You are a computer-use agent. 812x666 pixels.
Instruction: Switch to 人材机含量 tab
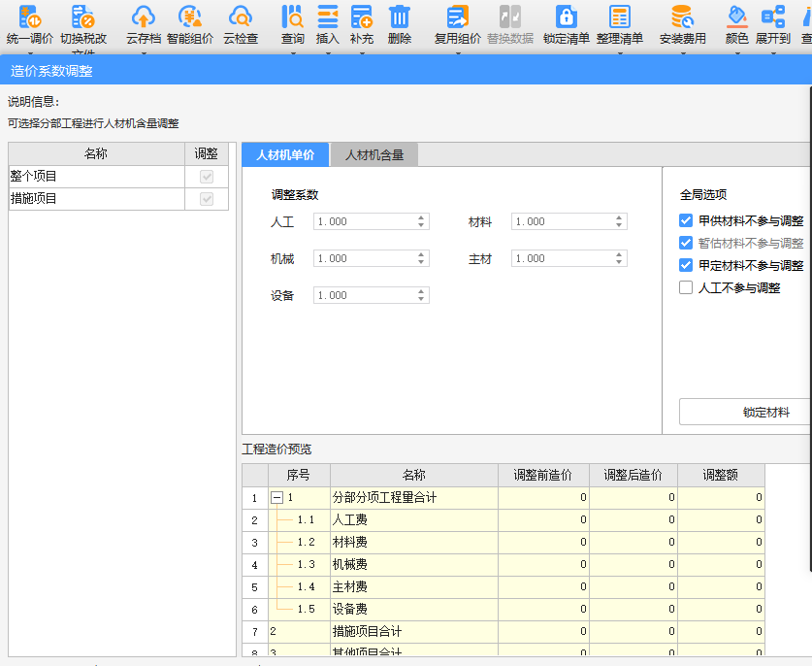coord(374,155)
